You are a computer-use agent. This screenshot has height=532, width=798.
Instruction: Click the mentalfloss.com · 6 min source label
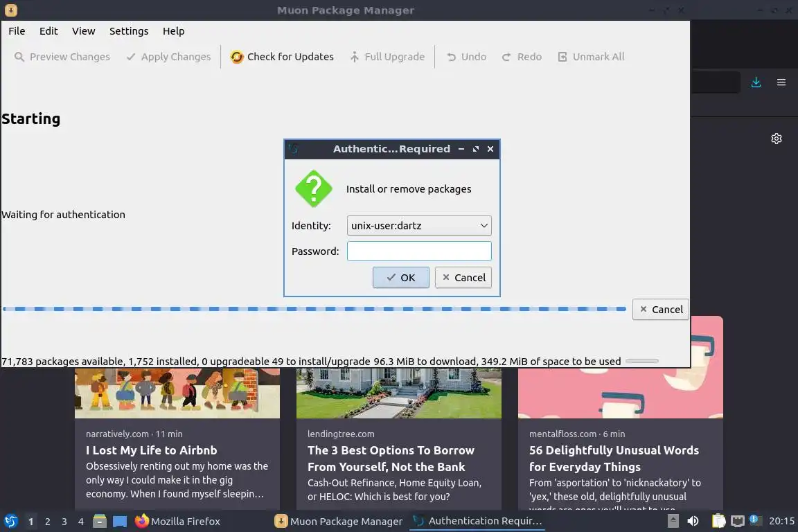(576, 434)
